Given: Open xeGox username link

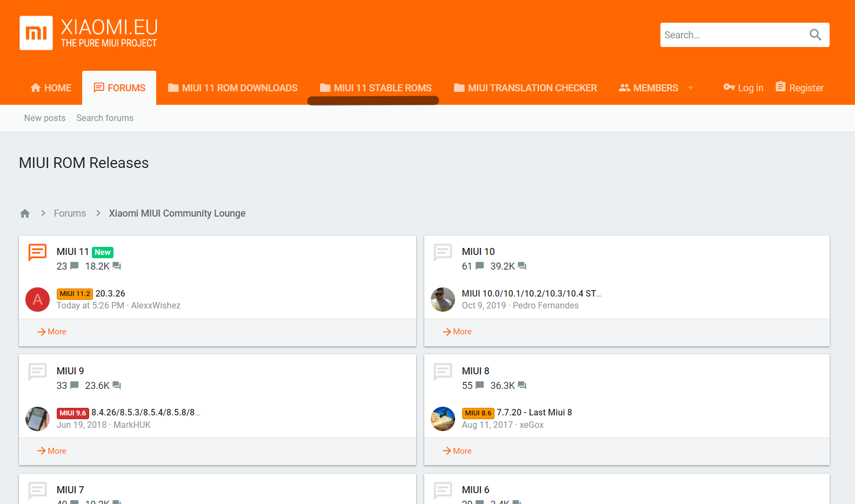Looking at the screenshot, I should [532, 425].
